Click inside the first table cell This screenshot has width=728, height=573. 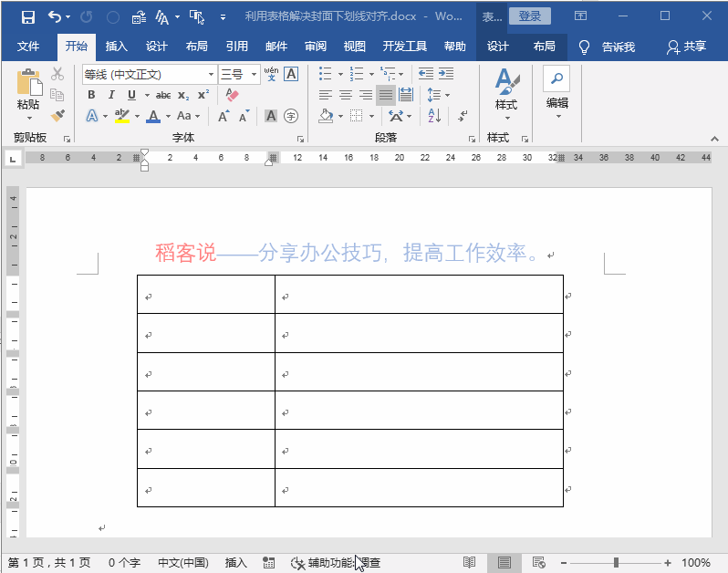206,295
